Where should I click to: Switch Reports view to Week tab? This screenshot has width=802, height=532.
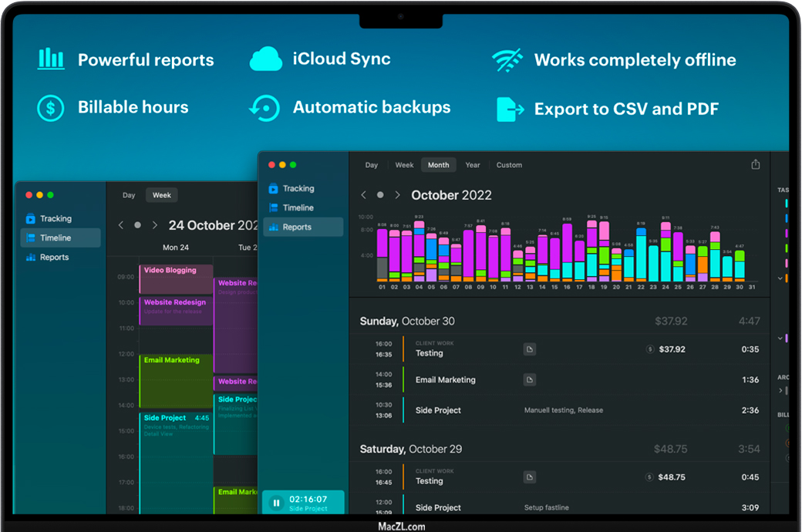(404, 165)
